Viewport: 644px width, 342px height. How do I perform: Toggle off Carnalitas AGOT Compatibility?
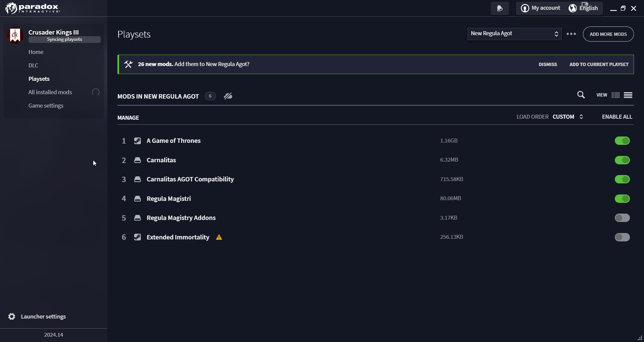[622, 179]
